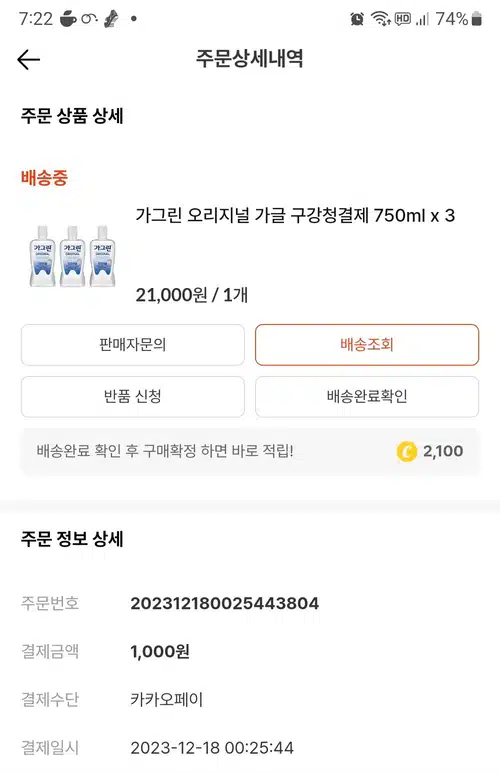Select the order number 202312180025443804
The image size is (500, 773).
(224, 603)
